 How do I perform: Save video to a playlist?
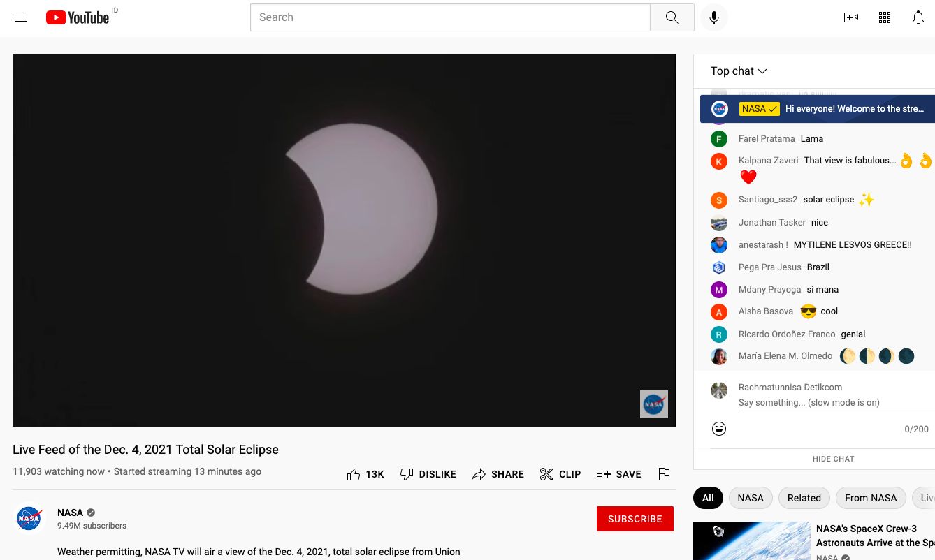click(618, 474)
